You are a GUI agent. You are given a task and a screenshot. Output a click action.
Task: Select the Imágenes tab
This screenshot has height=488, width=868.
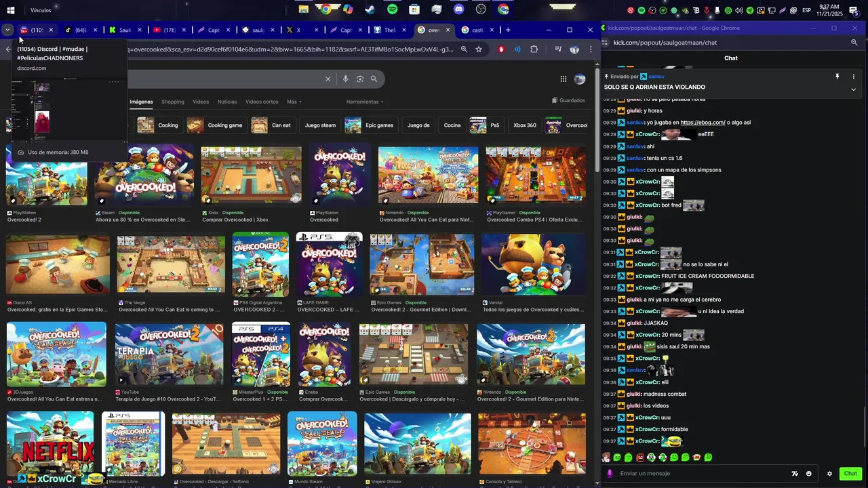pos(141,102)
